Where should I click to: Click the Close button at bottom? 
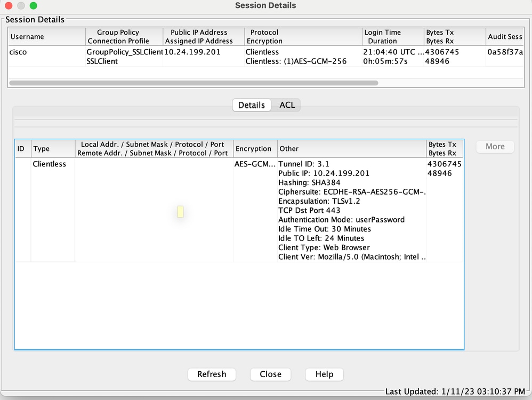[x=270, y=374]
